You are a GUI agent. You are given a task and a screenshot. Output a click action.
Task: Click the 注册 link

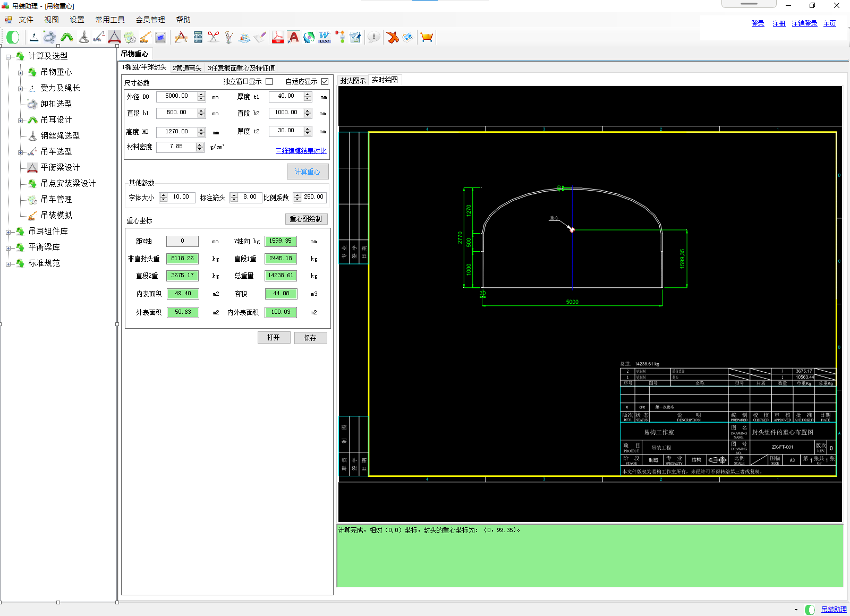pos(779,23)
